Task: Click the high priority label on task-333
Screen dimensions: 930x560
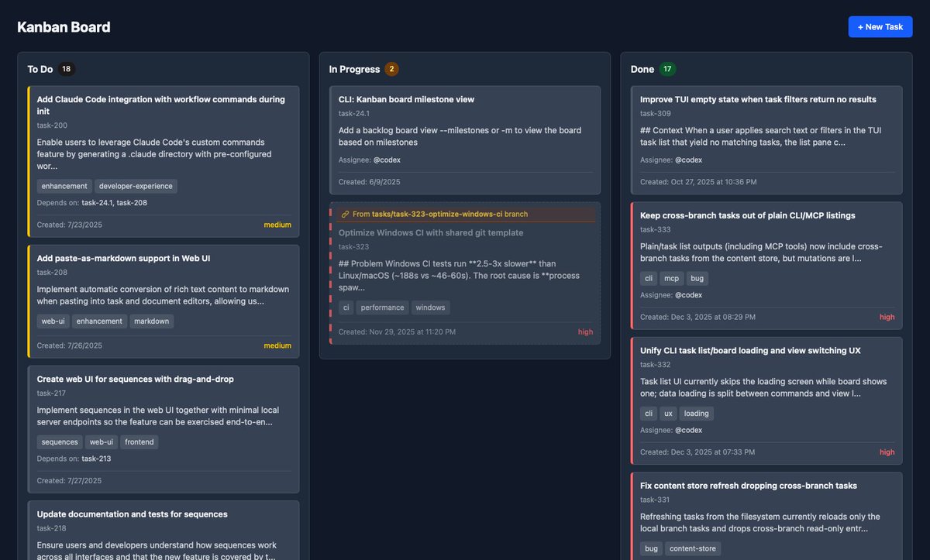Action: coord(887,317)
